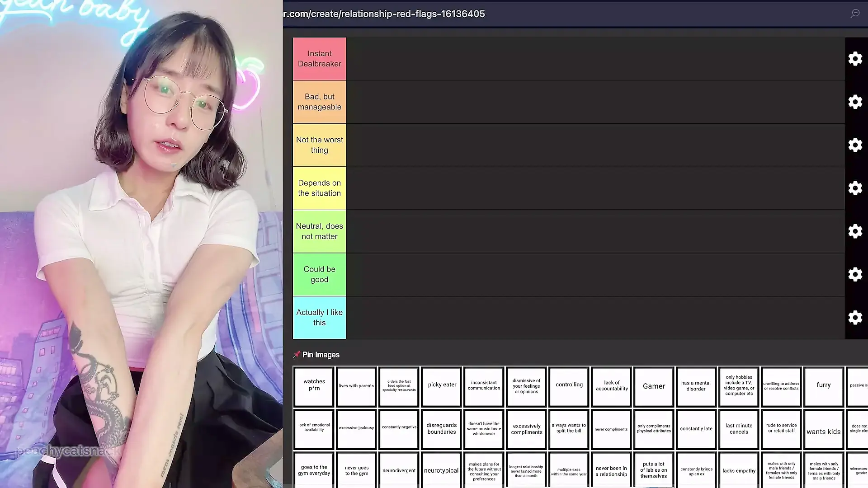Click the browser URL address bar
The height and width of the screenshot is (488, 868).
pyautogui.click(x=384, y=14)
